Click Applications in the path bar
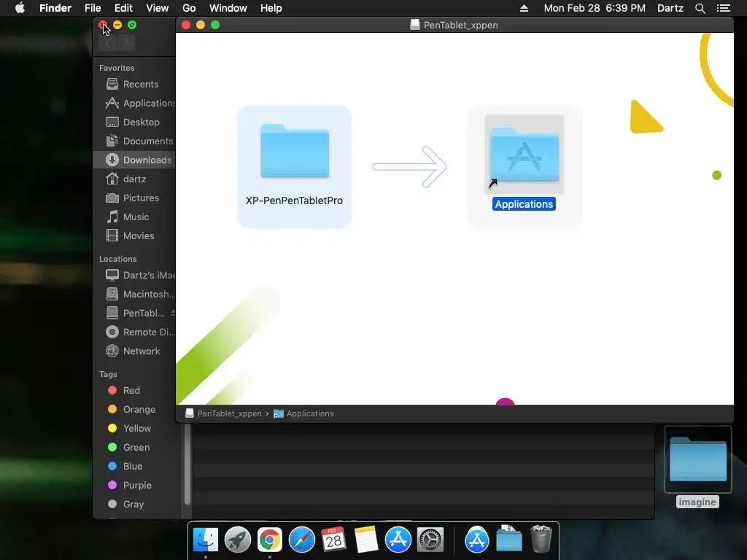Image resolution: width=747 pixels, height=560 pixels. coord(304,413)
